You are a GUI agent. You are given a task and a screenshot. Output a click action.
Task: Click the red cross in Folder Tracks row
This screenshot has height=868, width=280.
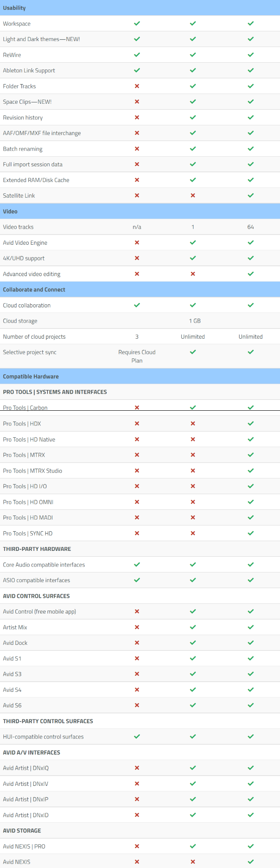tap(137, 86)
